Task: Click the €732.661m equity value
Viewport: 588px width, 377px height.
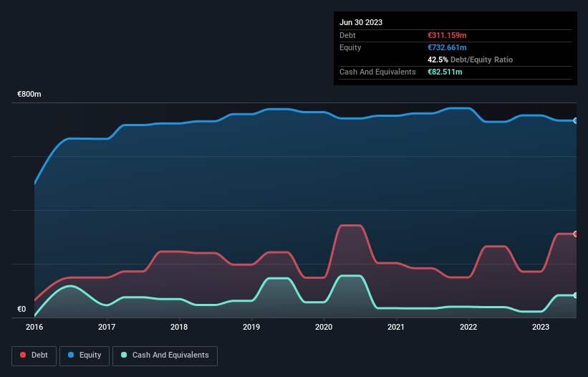Action: 447,47
